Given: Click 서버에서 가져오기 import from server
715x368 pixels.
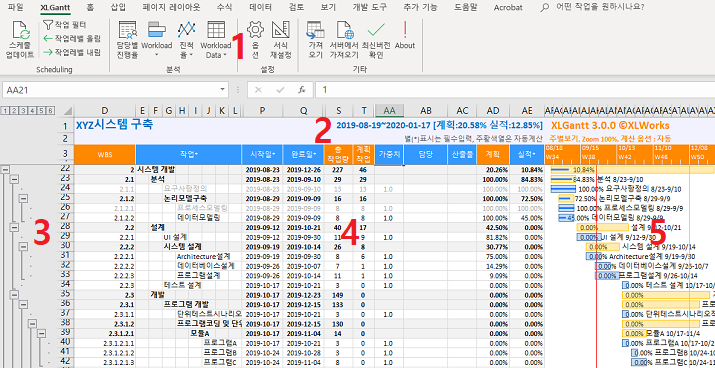Looking at the screenshot, I should (x=345, y=41).
